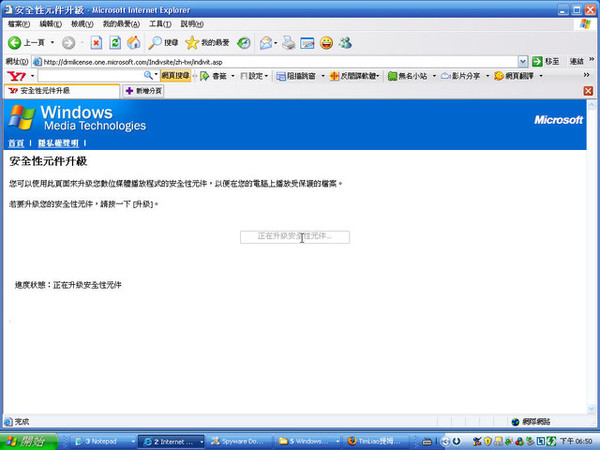Open the 檔案 (File) menu
Viewport: 600px width, 450px height.
(x=19, y=24)
